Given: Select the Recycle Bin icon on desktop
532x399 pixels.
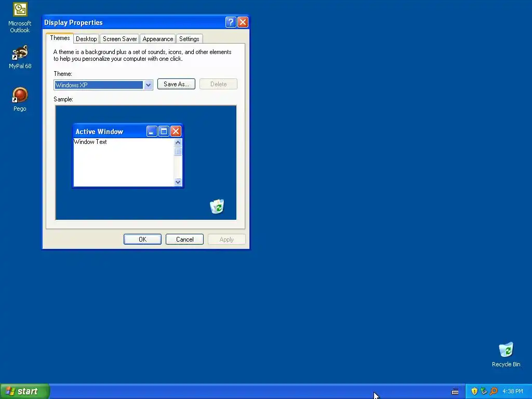Looking at the screenshot, I should click(506, 354).
